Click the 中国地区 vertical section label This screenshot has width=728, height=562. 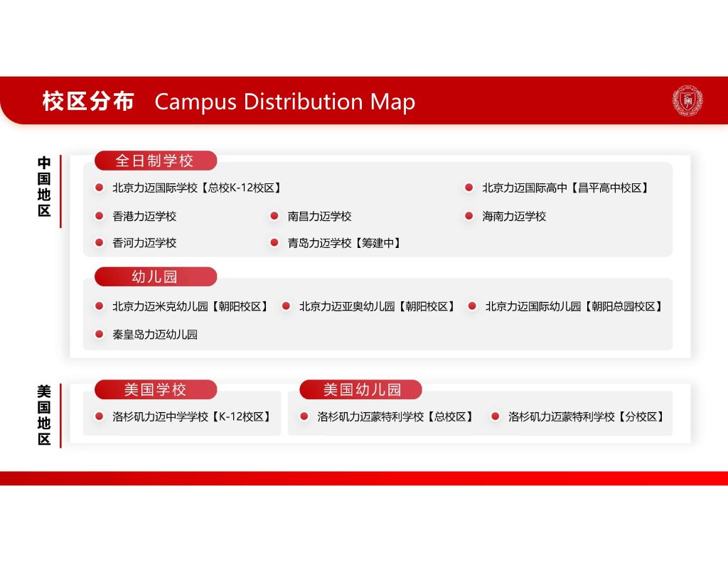[x=44, y=187]
